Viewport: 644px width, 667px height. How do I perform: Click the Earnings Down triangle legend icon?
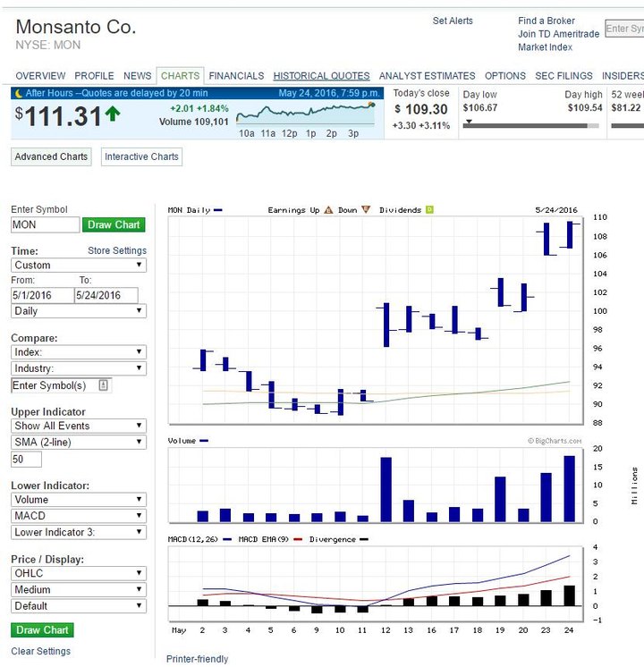(x=366, y=210)
